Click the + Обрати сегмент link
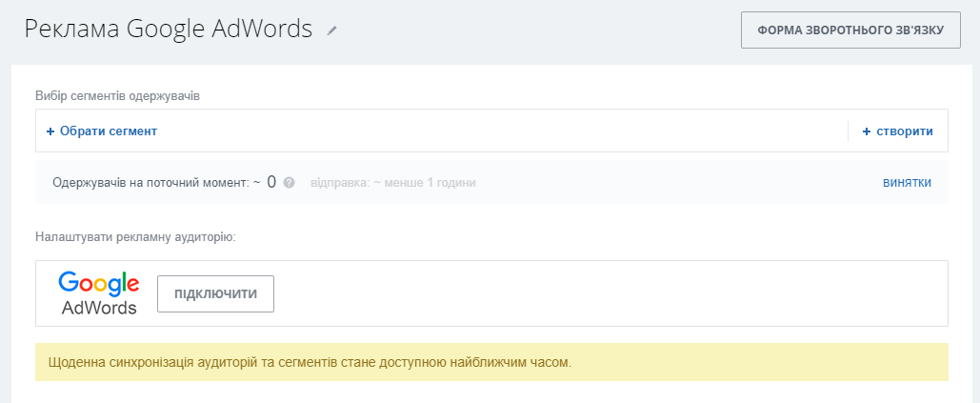980x403 pixels. pos(101,131)
